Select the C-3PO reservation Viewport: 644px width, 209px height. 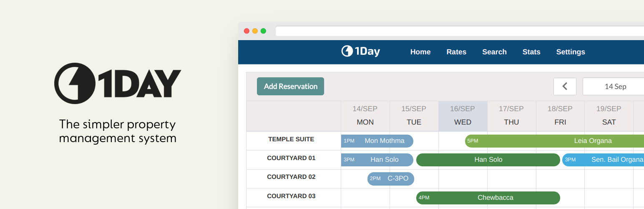tap(391, 178)
